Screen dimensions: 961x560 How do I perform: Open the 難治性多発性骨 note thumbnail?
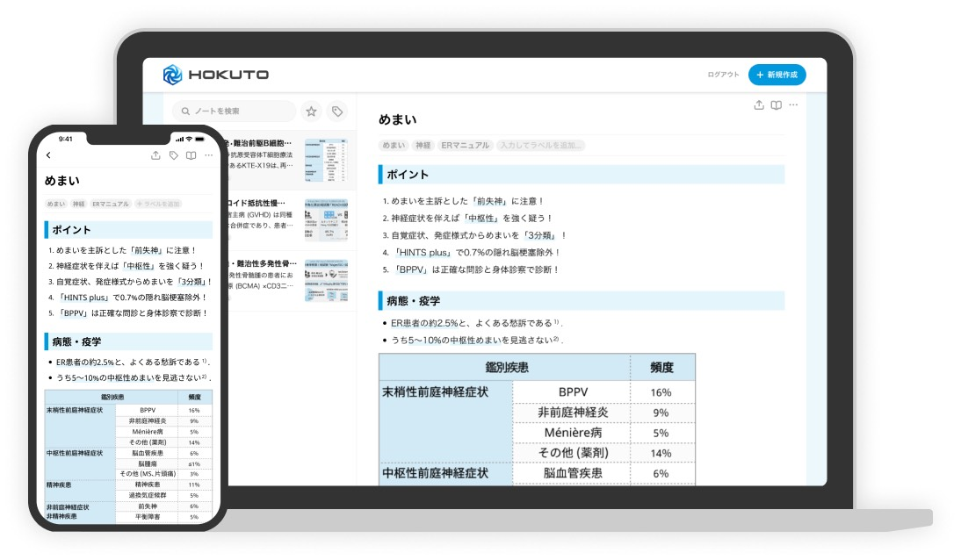326,281
